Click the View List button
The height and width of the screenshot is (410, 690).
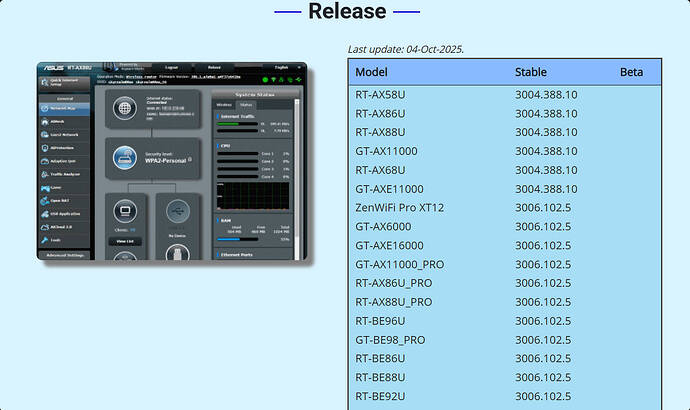point(124,241)
